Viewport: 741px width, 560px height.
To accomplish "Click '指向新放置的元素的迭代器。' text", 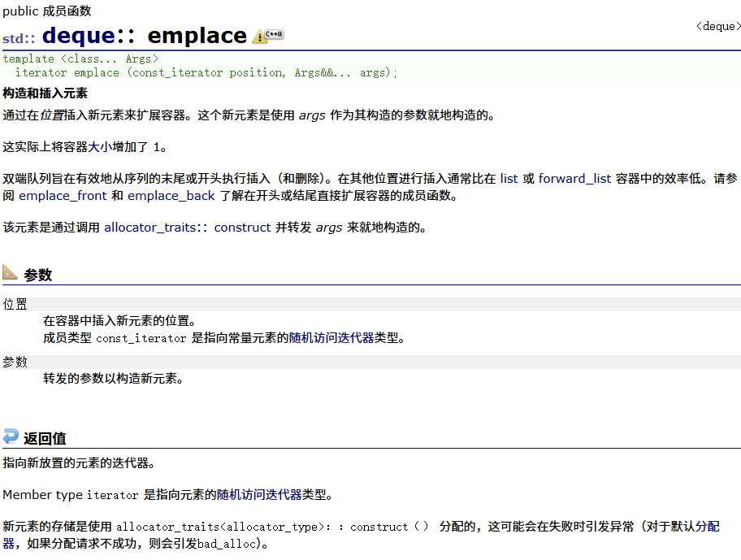I will click(79, 462).
